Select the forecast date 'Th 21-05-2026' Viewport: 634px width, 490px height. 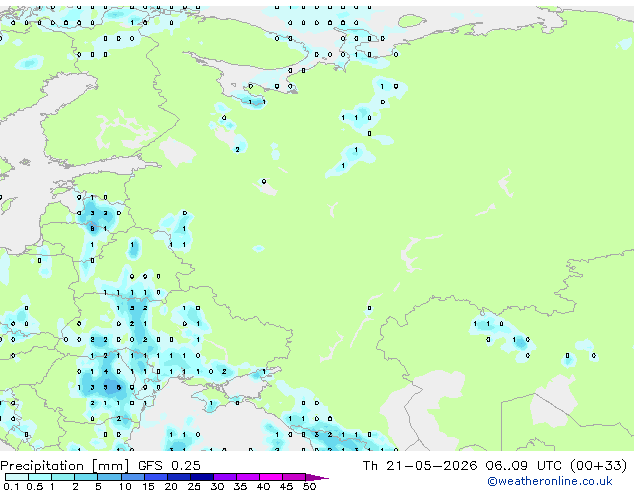coord(420,466)
